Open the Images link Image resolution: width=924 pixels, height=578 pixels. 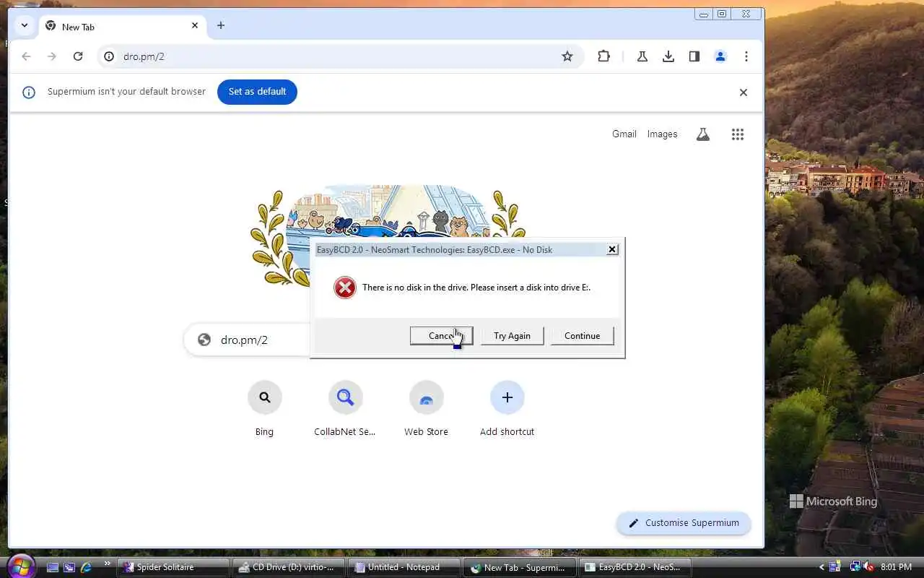point(662,134)
